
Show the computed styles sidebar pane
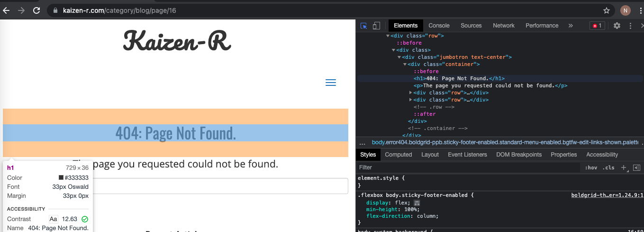pos(636,167)
